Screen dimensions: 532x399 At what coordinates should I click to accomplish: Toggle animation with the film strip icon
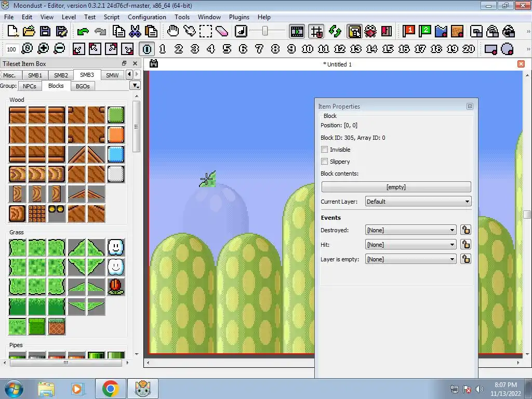point(297,32)
